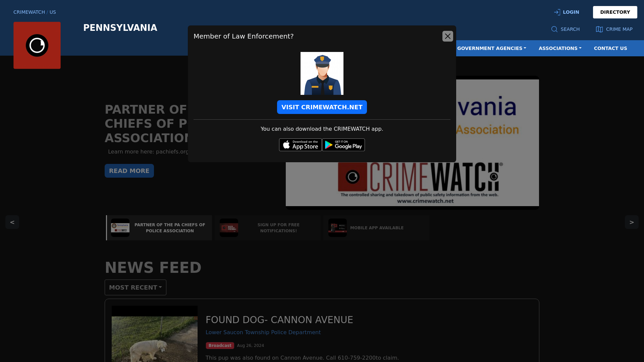Click the Login link with arrow icon
644x362 pixels.
coord(567,12)
